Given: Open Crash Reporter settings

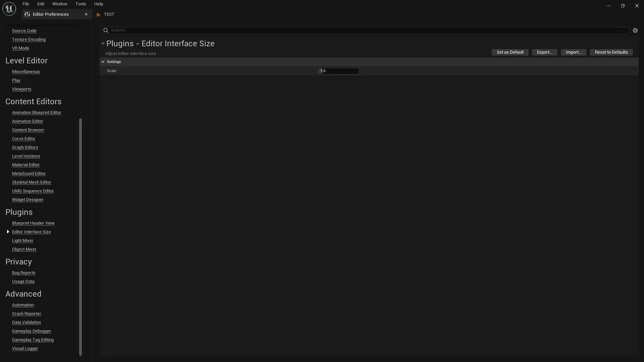Looking at the screenshot, I should [27, 314].
